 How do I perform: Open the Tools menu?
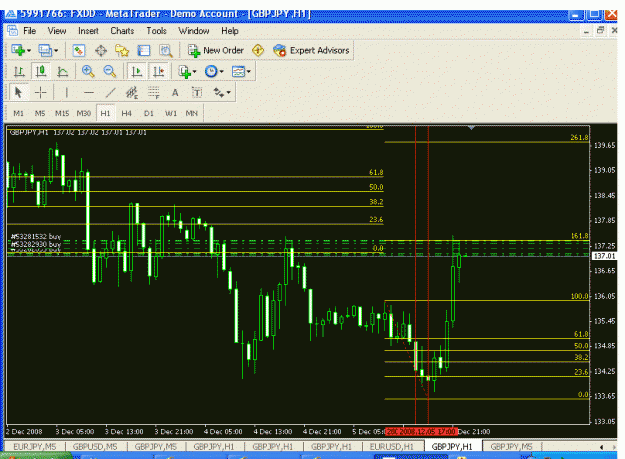click(x=156, y=31)
